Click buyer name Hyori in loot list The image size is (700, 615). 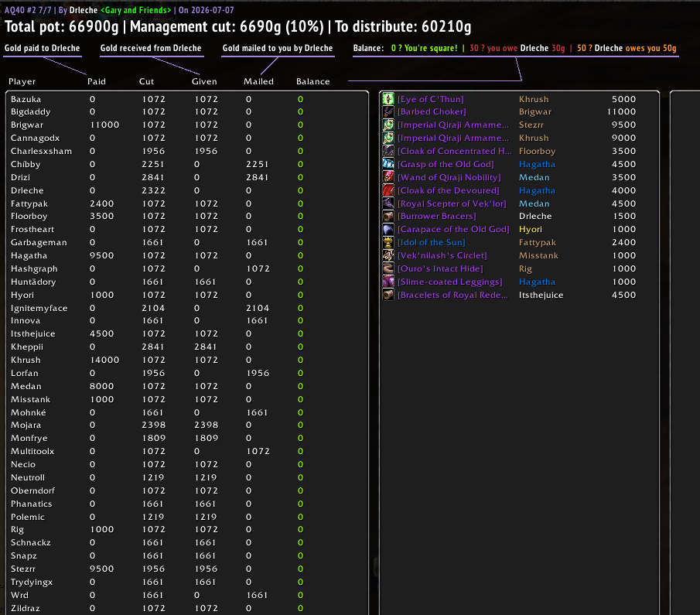[x=531, y=229]
